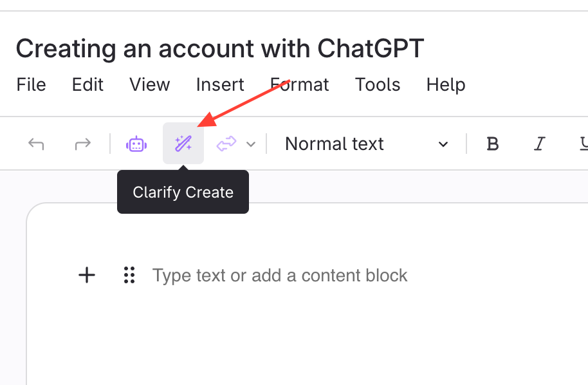Click the "Type text or add" placeholder
This screenshot has height=385, width=588.
coord(280,276)
